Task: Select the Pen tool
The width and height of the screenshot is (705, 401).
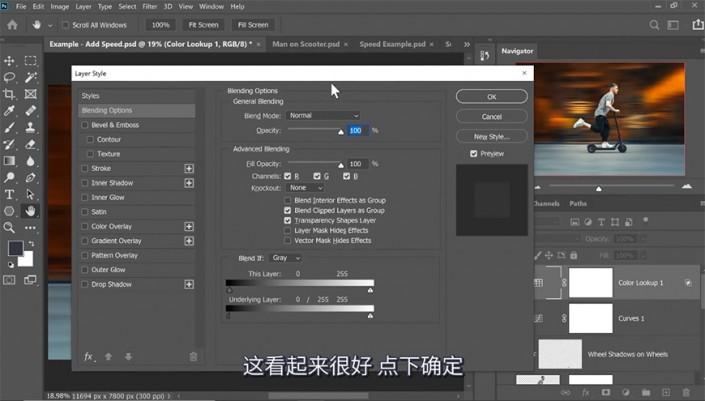Action: click(x=31, y=178)
